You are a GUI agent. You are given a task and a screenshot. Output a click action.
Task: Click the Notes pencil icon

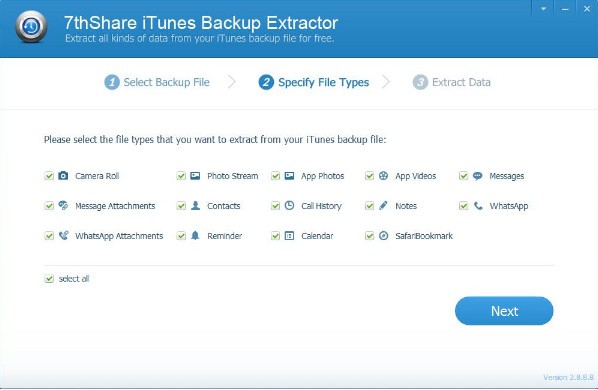pos(383,205)
